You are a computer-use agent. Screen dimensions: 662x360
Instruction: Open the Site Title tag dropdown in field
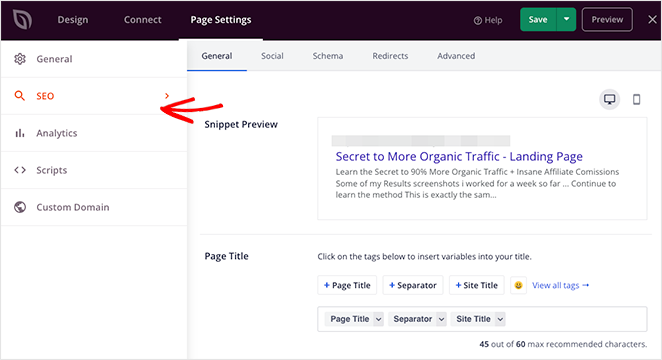(x=500, y=319)
